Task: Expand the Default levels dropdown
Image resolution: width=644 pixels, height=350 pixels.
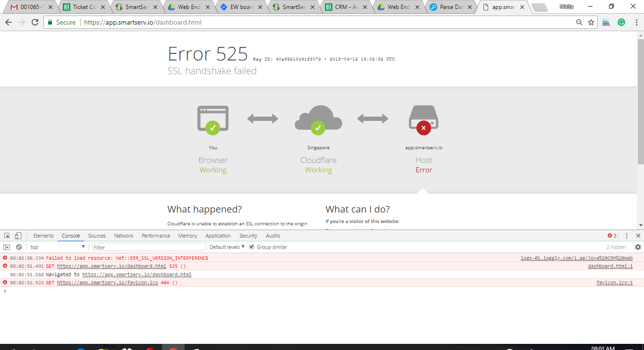Action: pos(227,247)
